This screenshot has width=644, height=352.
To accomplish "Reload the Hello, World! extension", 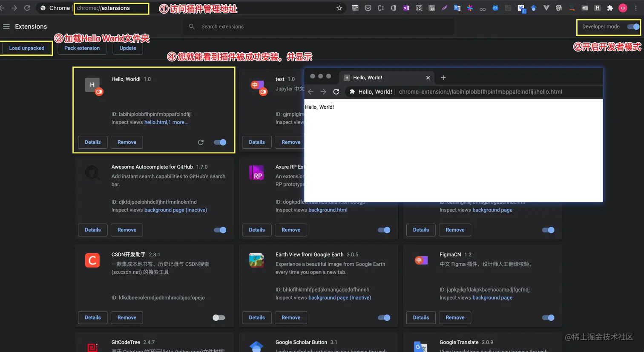I will tap(201, 142).
